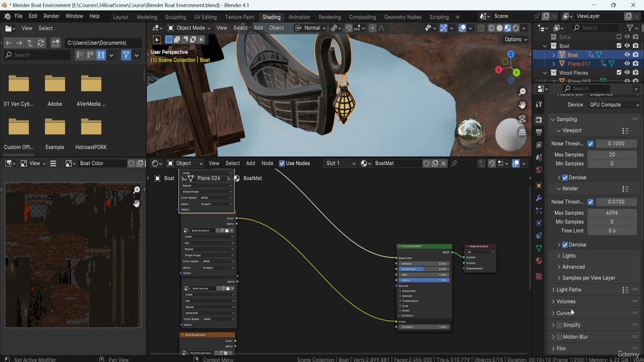Viewport: 644px width, 362px height.
Task: Select solid viewport shading mode
Action: point(500,28)
